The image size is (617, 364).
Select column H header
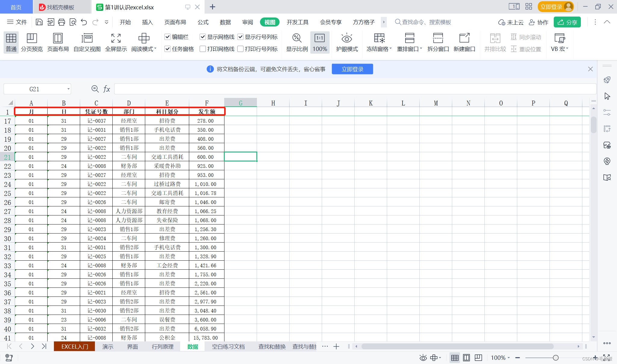click(x=273, y=103)
